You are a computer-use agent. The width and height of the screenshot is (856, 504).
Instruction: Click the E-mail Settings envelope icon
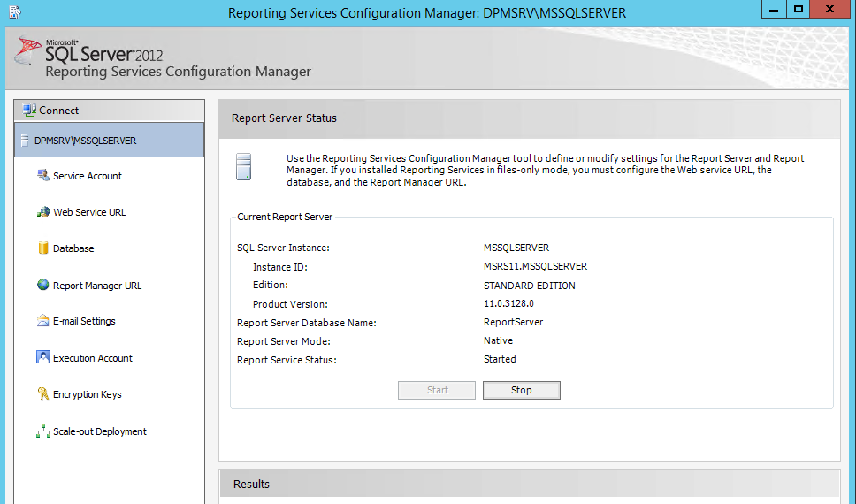pos(43,321)
